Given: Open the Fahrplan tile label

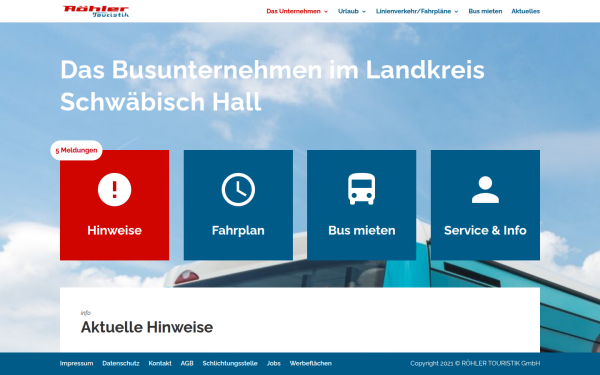Looking at the screenshot, I should click(238, 230).
